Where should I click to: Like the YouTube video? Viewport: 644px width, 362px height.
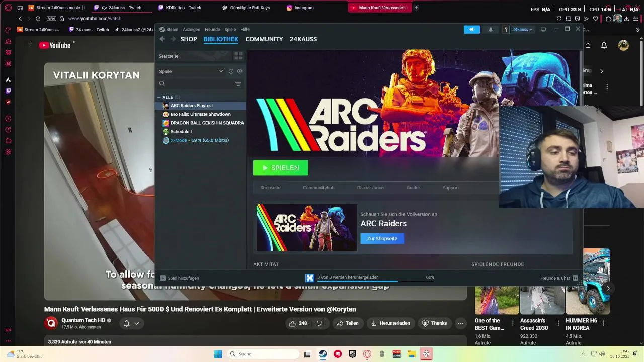(298, 323)
